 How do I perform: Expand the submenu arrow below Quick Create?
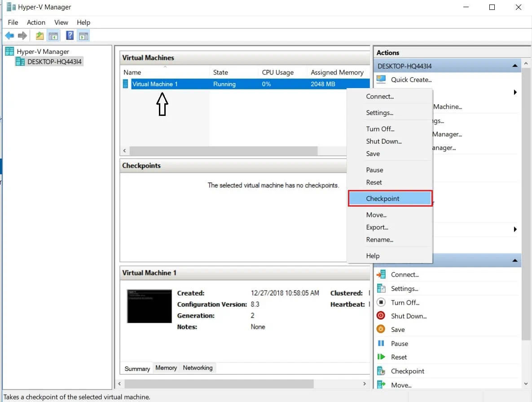point(515,93)
